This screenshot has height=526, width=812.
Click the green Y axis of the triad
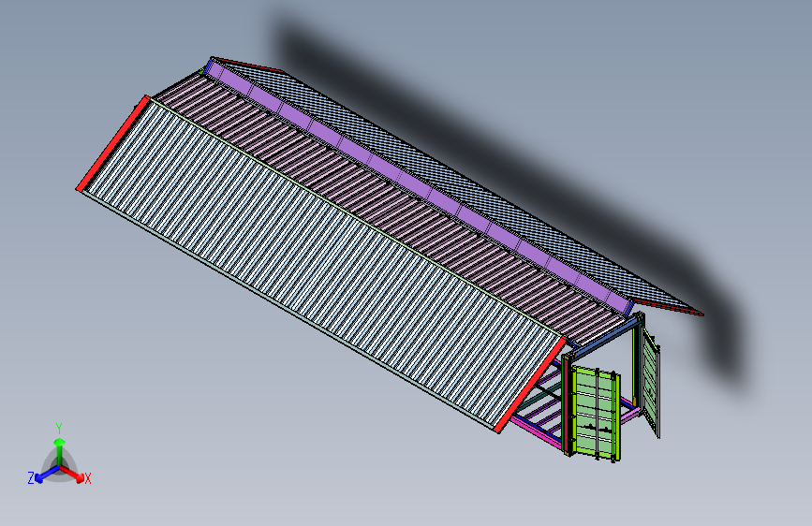[60, 451]
